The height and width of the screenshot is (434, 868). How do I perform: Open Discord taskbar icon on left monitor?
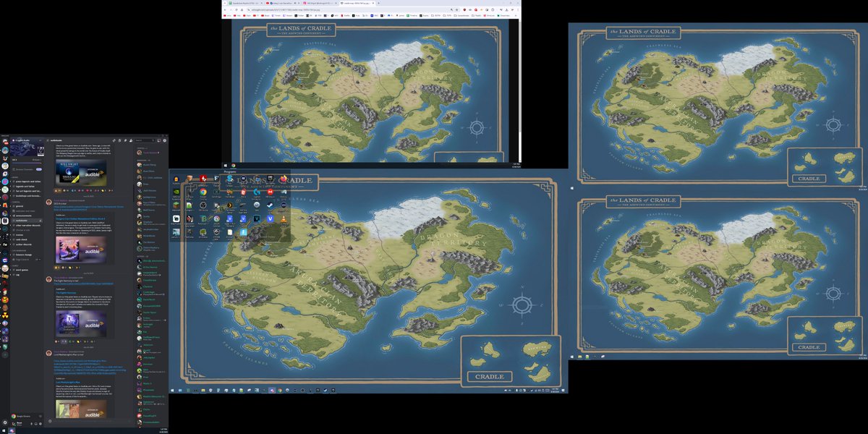12,430
